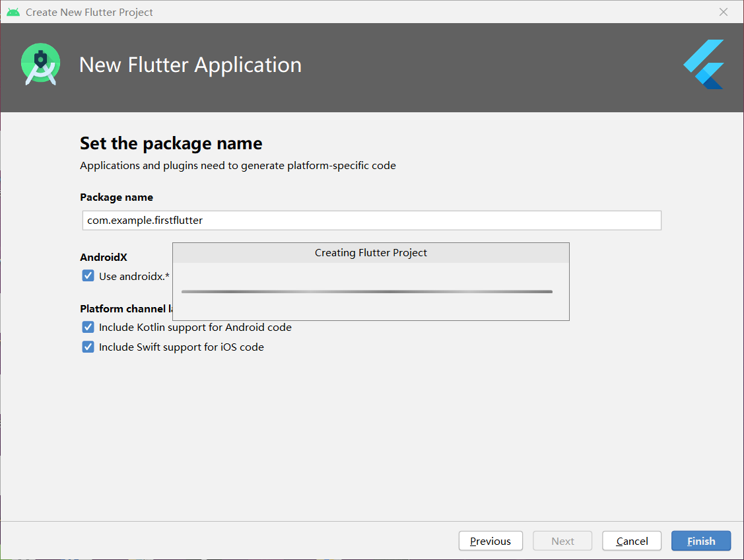744x560 pixels.
Task: Click the disabled Next button
Action: (x=562, y=541)
